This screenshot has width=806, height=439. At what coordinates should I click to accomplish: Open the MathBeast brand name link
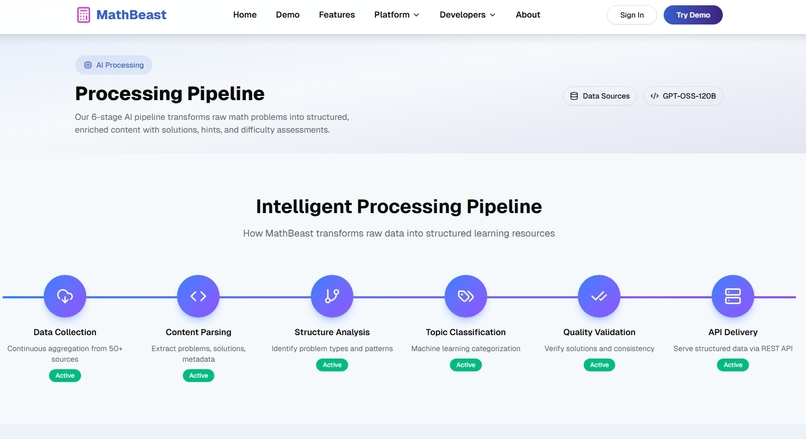pyautogui.click(x=131, y=15)
